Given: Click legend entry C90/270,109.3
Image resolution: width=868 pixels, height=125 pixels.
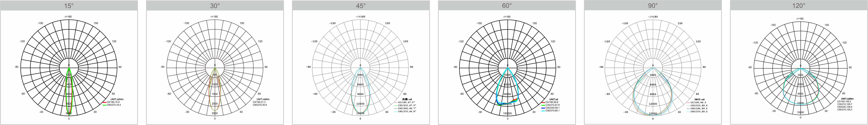Looking at the screenshot, I should (x=845, y=110).
